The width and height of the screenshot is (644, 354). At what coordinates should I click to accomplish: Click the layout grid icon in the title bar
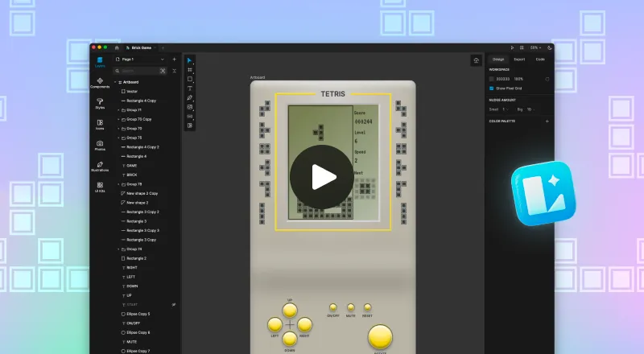(522, 47)
